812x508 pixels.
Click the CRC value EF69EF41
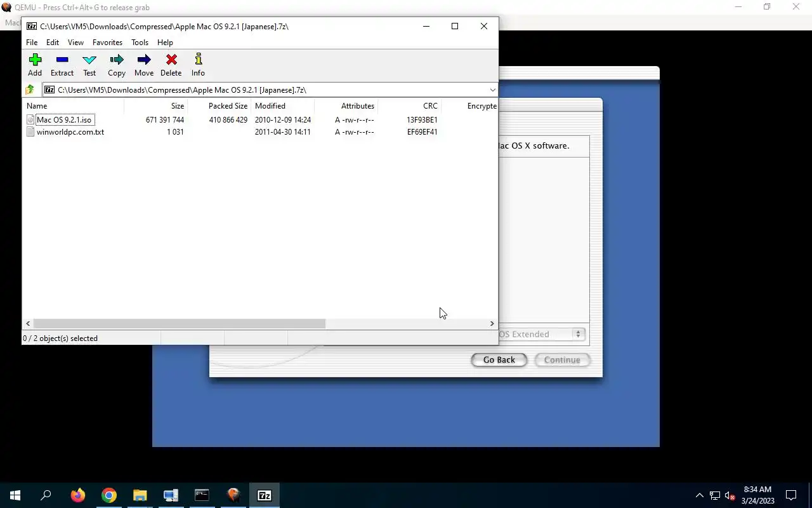[x=422, y=132]
